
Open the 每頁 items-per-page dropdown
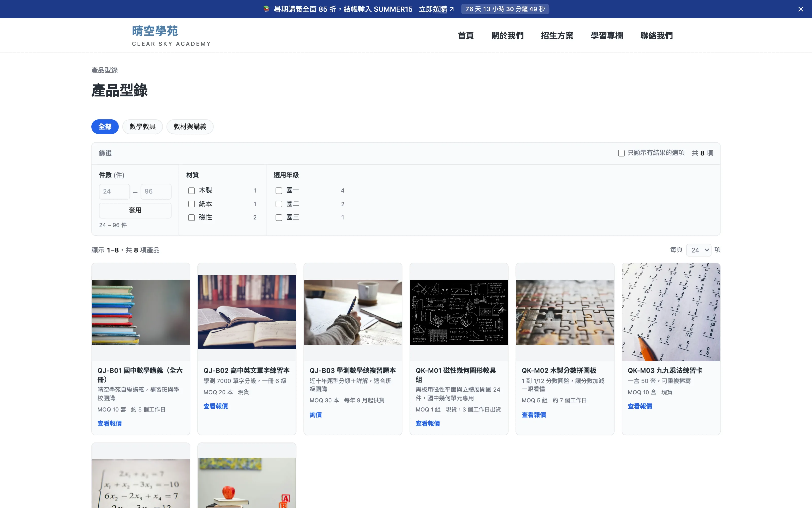699,250
